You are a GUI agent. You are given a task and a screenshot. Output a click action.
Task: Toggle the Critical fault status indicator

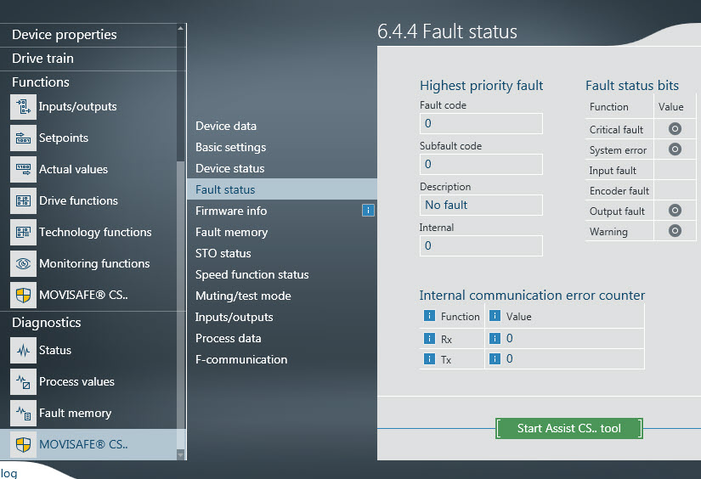tap(675, 129)
